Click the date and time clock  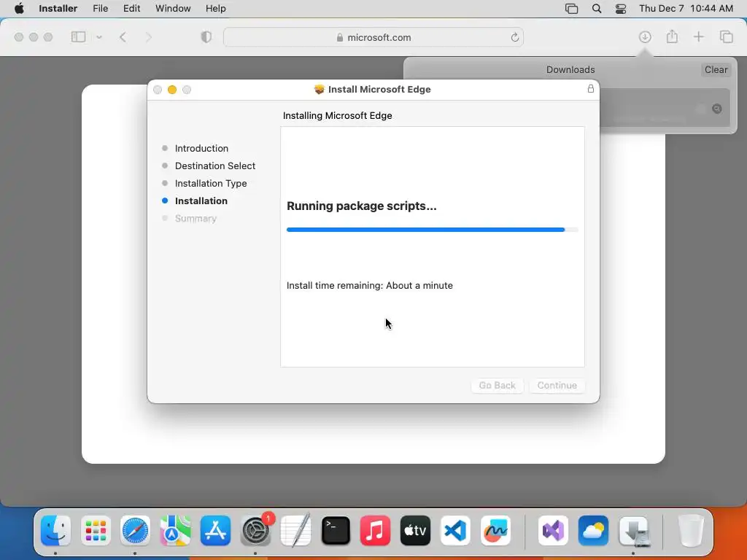coord(686,9)
